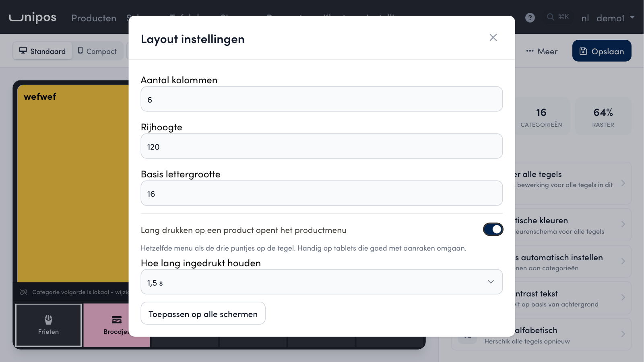Expand the 'alfabetisch' option chevron
This screenshot has height=362, width=644.
click(623, 334)
